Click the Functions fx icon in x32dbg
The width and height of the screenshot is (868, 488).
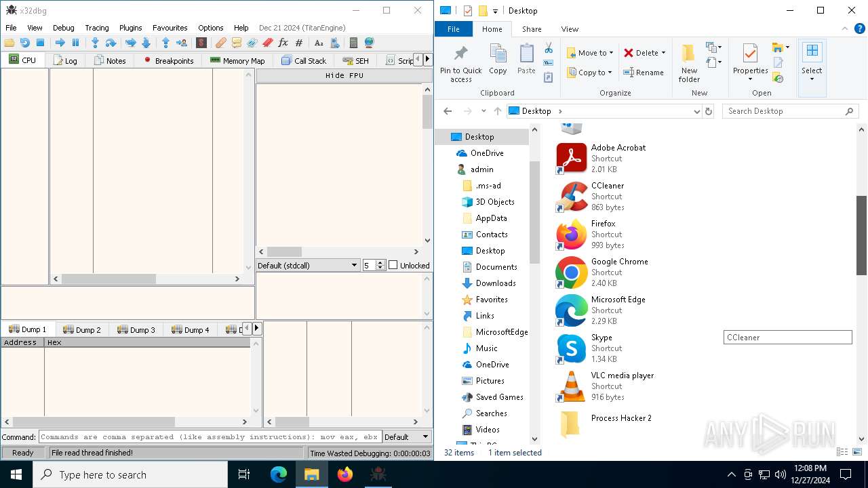[x=283, y=43]
